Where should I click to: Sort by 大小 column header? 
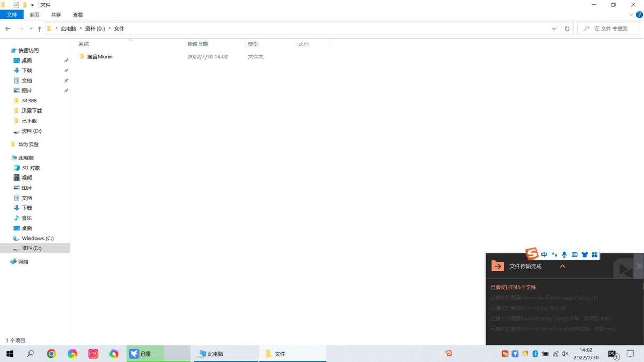[303, 44]
